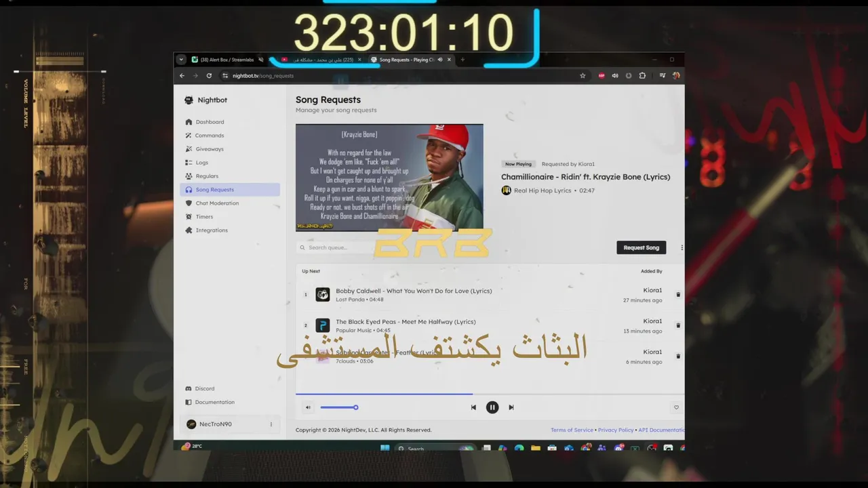Open Microsoft Edge from the taskbar

click(x=519, y=448)
